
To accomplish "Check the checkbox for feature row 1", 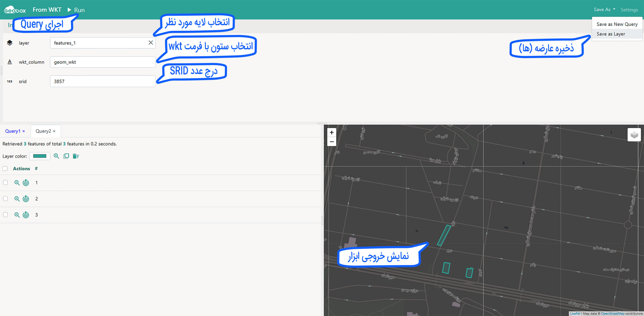I will pos(5,183).
